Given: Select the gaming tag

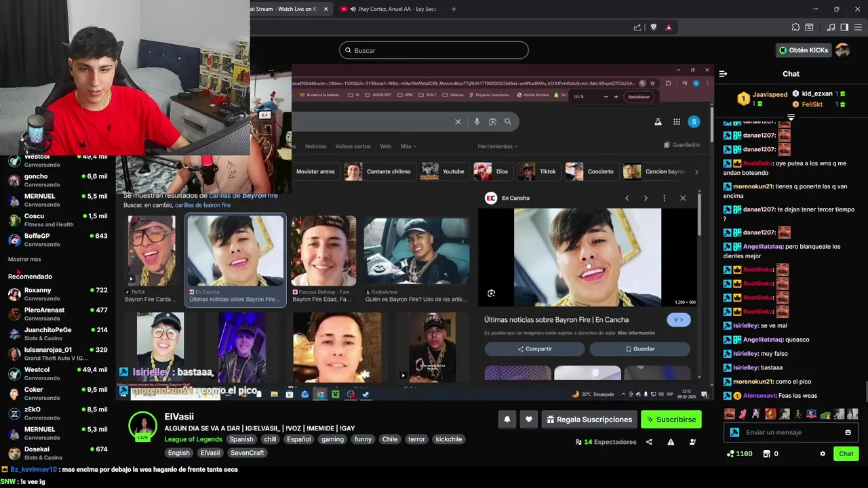Looking at the screenshot, I should click(x=332, y=439).
